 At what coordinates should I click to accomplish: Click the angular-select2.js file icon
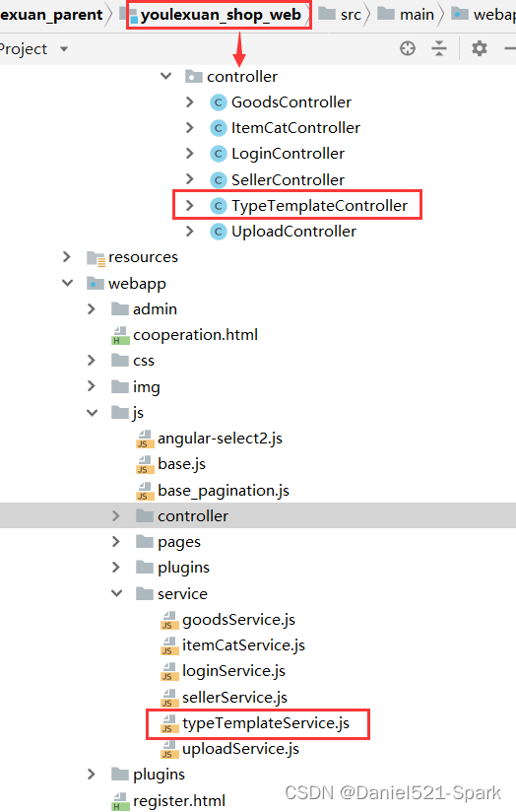coord(145,439)
